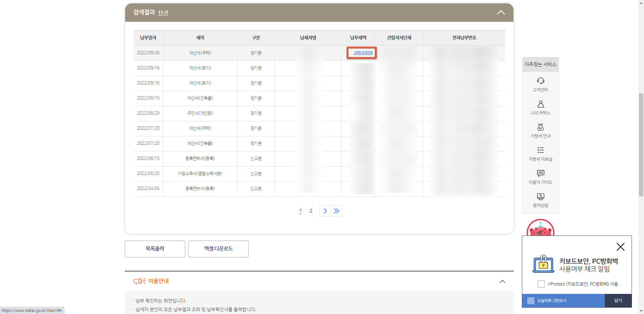Select page 1 in pagination
This screenshot has width=644, height=314.
[x=301, y=211]
